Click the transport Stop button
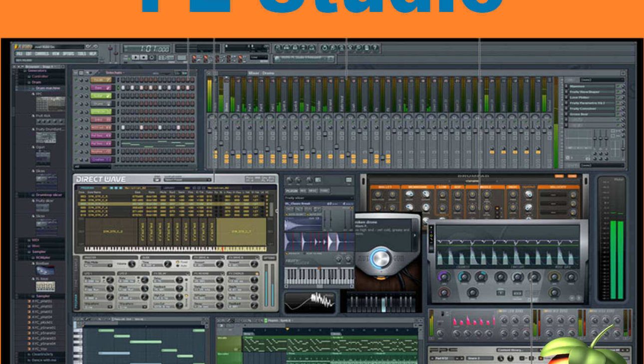Image resolution: width=644 pixels, height=364 pixels. [x=144, y=57]
